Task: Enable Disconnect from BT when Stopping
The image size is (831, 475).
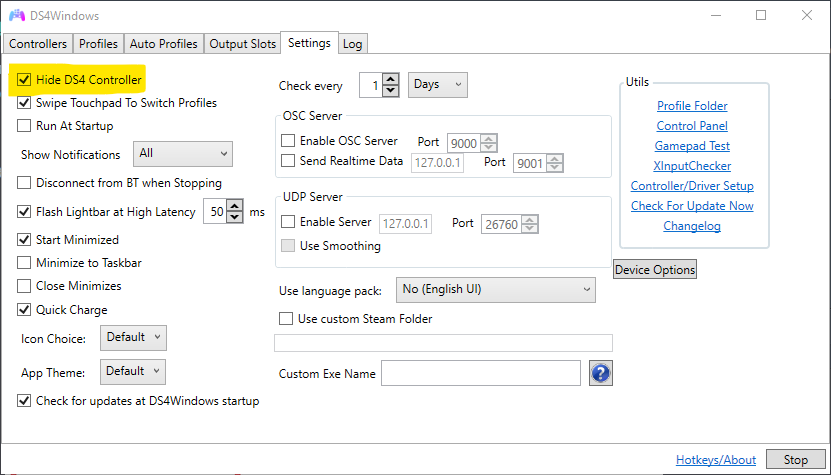Action: click(24, 183)
